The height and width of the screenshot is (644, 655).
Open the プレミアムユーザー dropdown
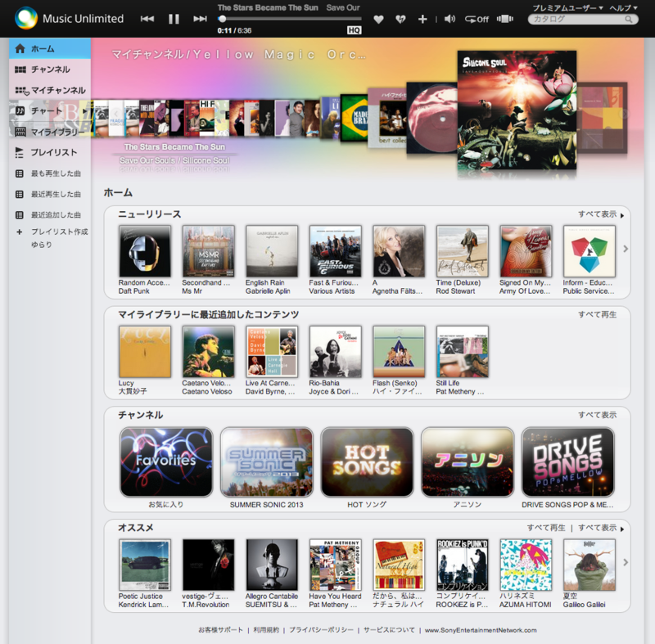(567, 8)
